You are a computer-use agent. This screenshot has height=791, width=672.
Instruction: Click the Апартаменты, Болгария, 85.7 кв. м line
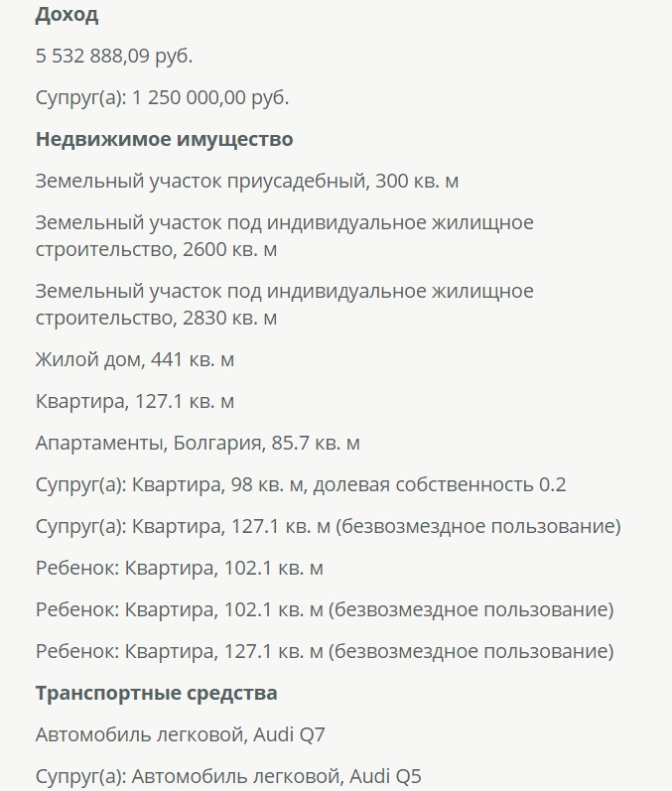(x=198, y=443)
